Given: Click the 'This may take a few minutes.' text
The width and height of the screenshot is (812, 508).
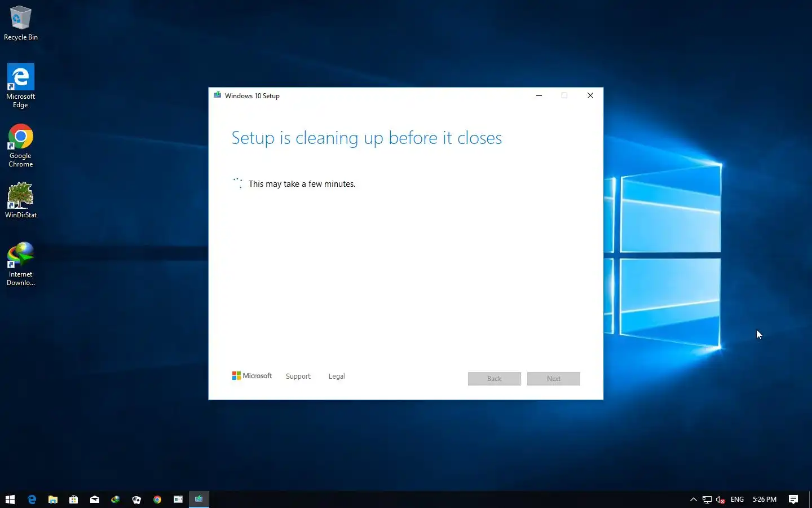Looking at the screenshot, I should (x=302, y=184).
